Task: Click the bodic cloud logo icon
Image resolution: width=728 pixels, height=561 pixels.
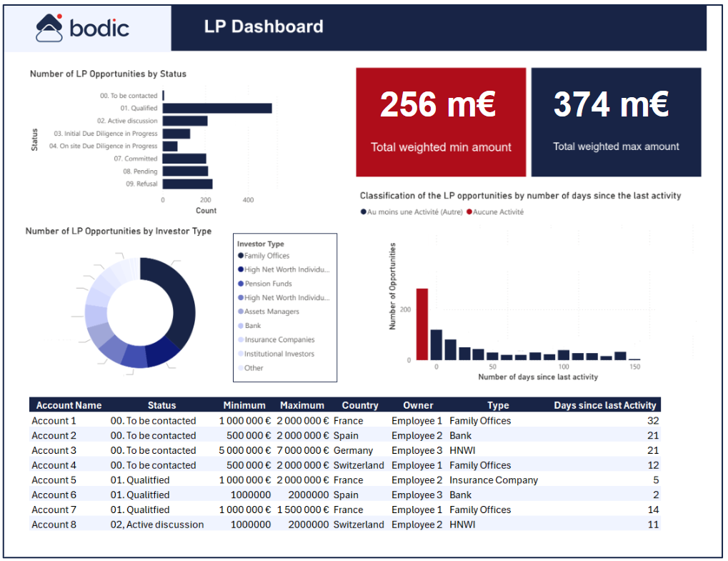Action: 49,28
